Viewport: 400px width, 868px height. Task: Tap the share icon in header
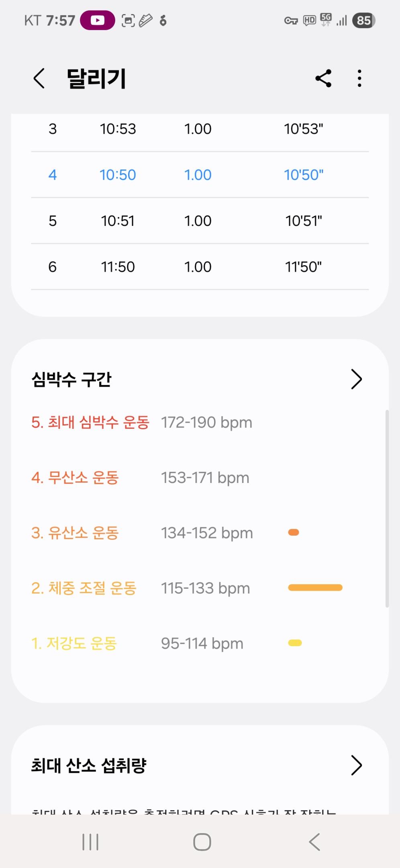(323, 78)
